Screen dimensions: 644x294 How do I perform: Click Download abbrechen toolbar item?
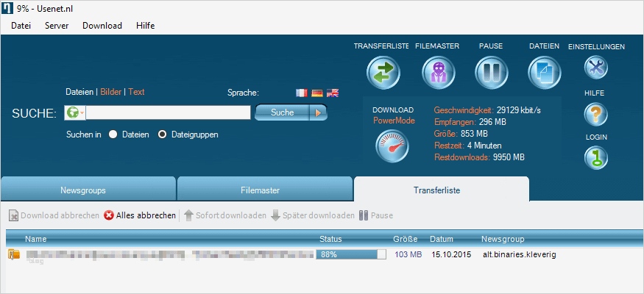pos(54,215)
